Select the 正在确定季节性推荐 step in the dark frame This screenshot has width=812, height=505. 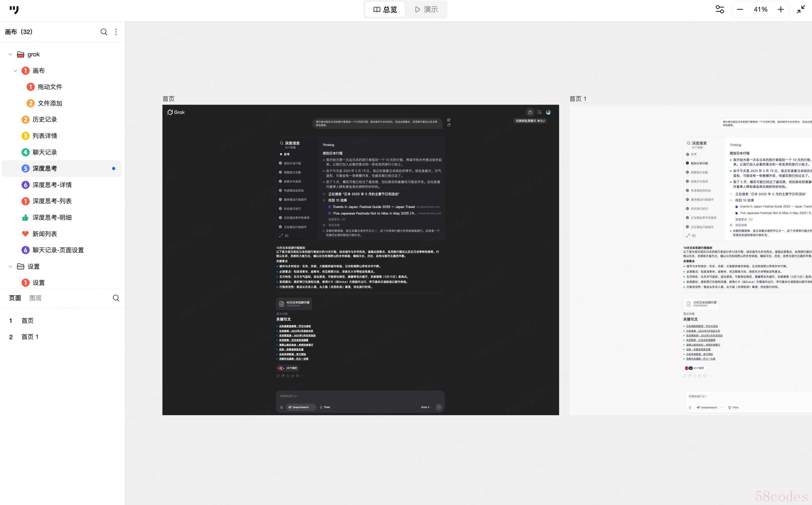tap(294, 218)
